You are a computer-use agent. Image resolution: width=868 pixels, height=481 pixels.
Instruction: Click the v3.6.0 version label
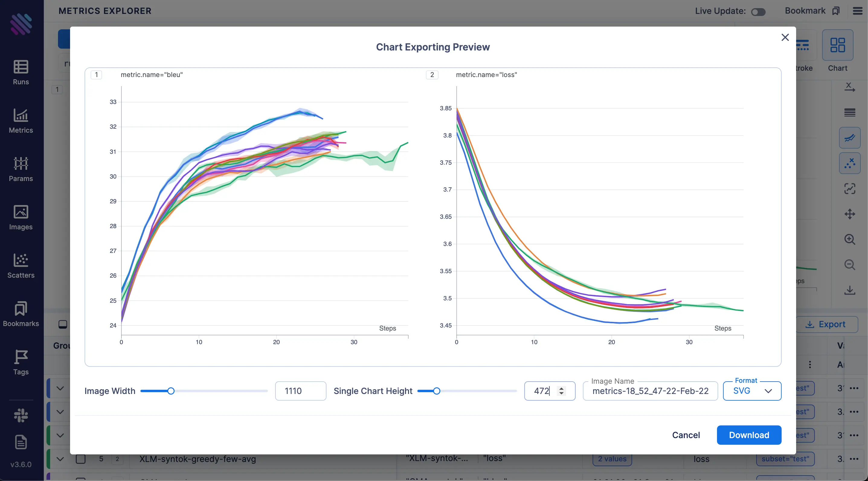pyautogui.click(x=21, y=464)
